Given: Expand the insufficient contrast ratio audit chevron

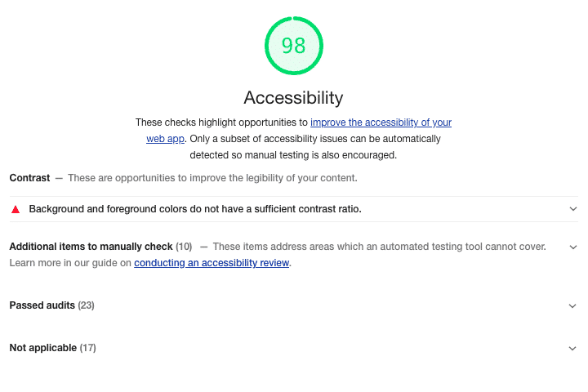Looking at the screenshot, I should [573, 209].
